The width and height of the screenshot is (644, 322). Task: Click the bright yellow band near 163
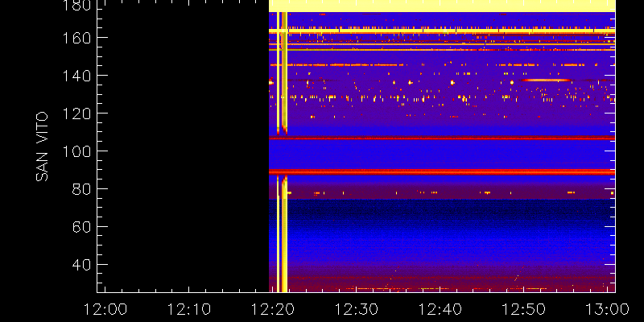tap(442, 31)
